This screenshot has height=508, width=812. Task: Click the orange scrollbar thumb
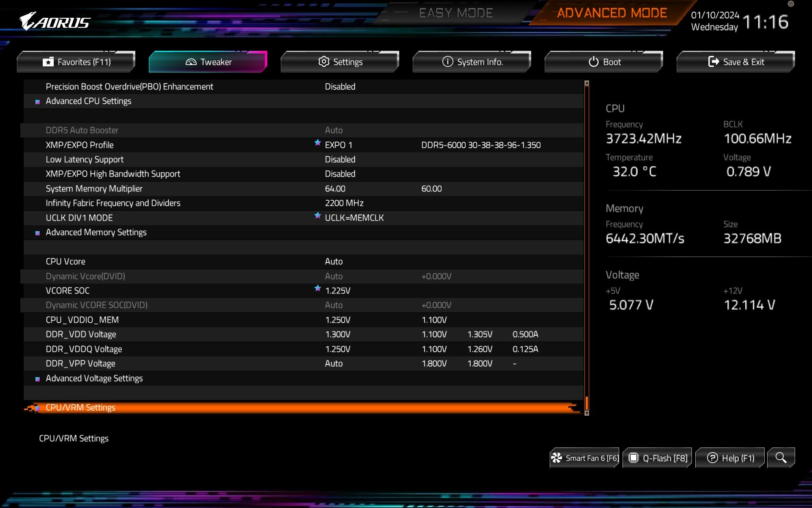(x=587, y=403)
